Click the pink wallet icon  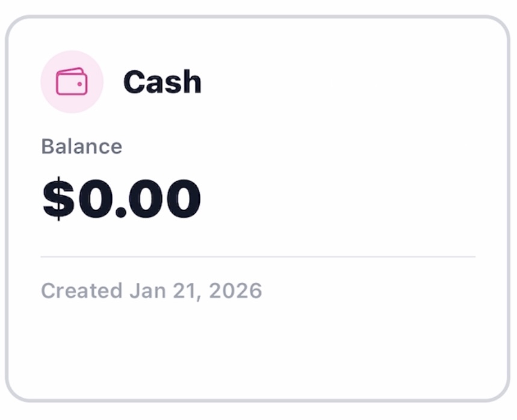(x=72, y=82)
